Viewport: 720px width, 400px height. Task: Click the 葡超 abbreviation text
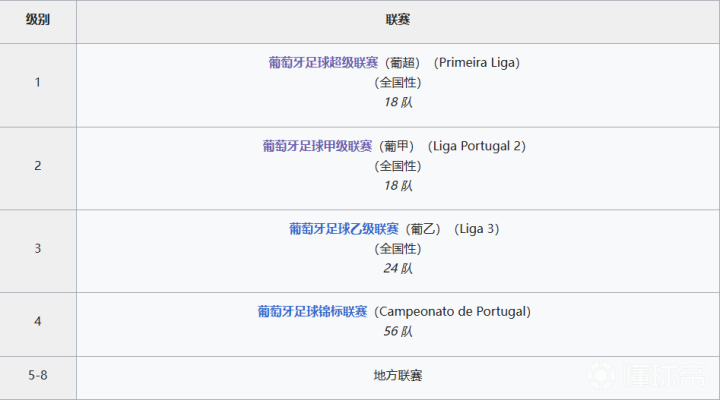(403, 63)
